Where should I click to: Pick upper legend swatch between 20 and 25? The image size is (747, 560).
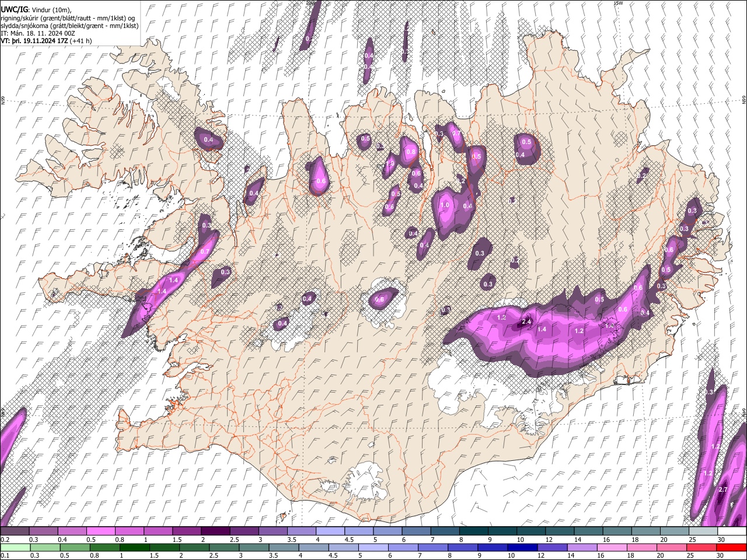[674, 531]
